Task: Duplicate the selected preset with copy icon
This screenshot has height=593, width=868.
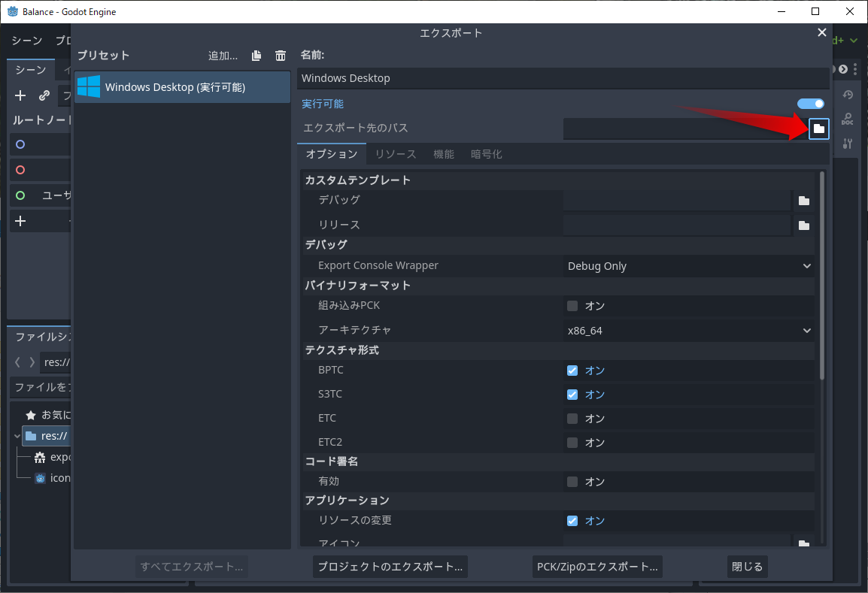Action: 256,56
